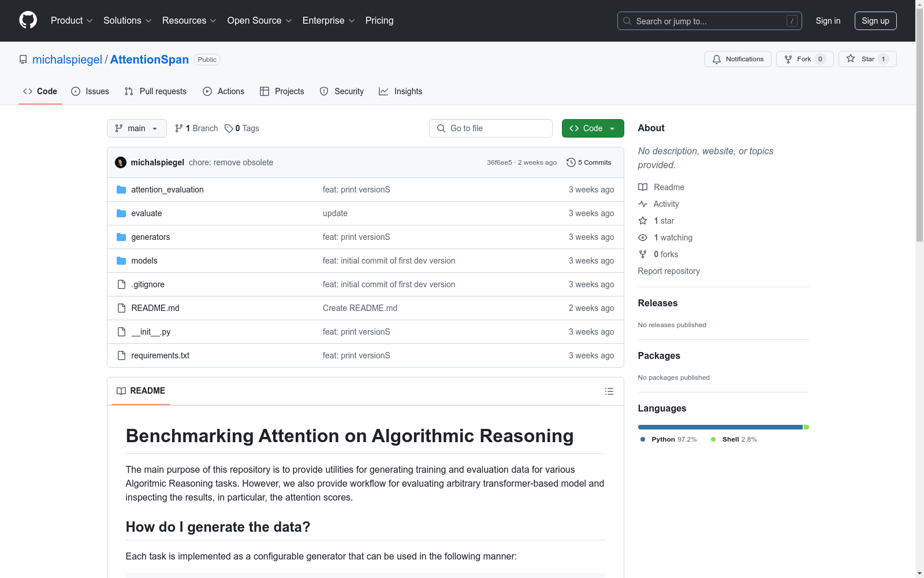The width and height of the screenshot is (924, 578).
Task: View the 5 Commits history
Action: pos(589,162)
